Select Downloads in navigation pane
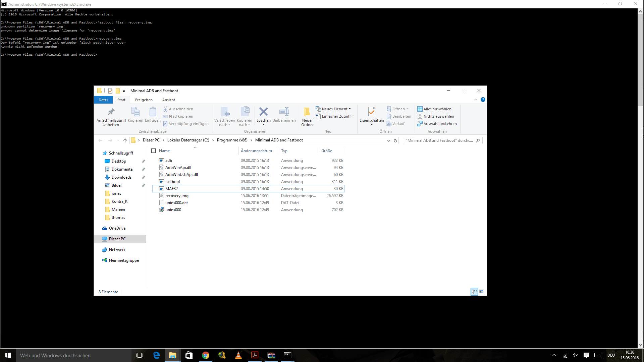This screenshot has height=362, width=644. (121, 177)
